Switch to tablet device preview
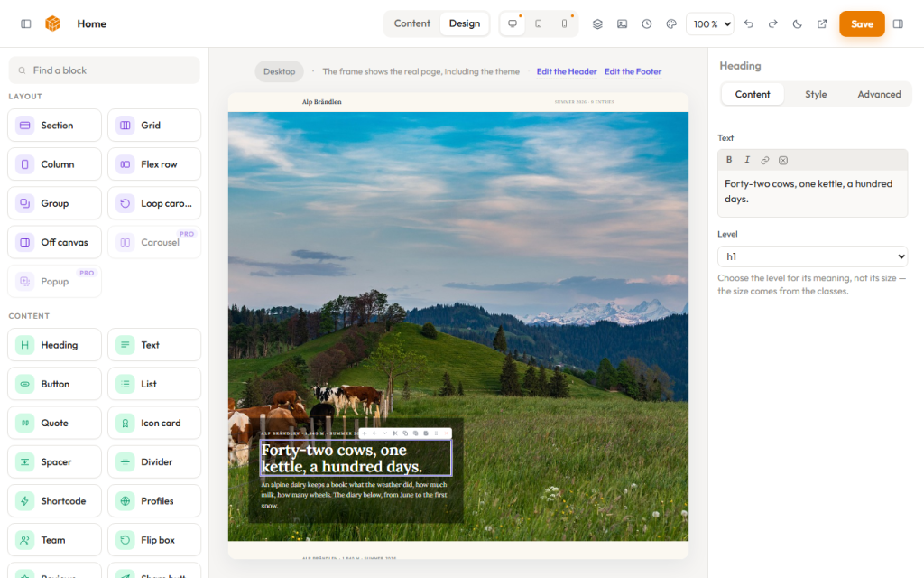 point(539,23)
